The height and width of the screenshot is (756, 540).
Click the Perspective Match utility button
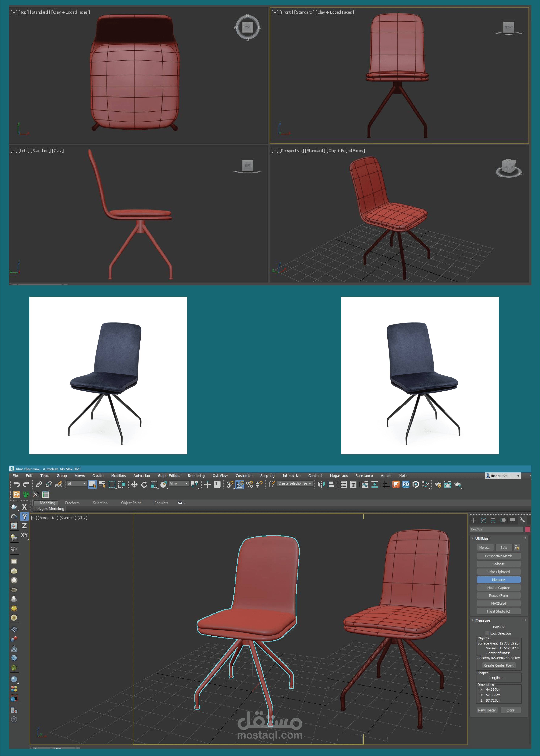coord(498,556)
